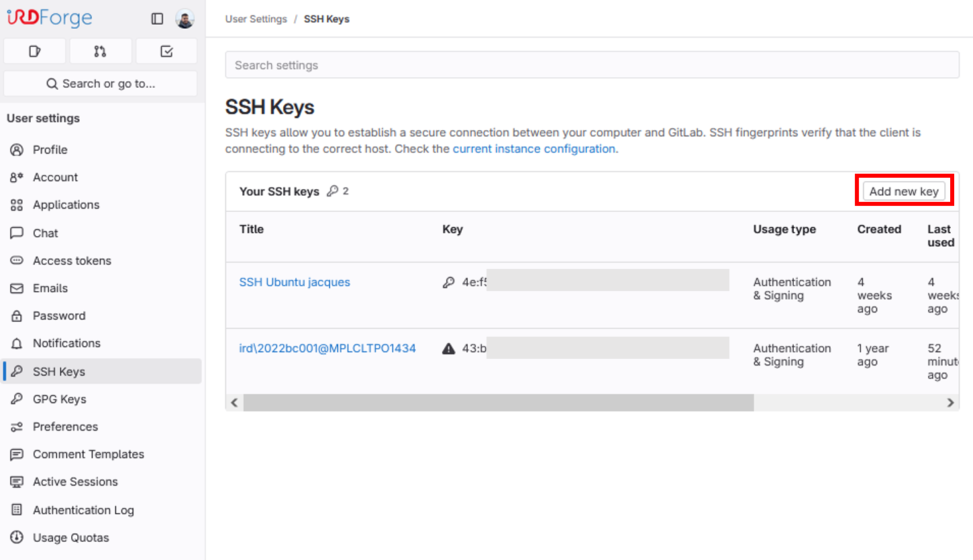Click the IRD Forge logo
Screen dimensions: 973x560
click(50, 18)
